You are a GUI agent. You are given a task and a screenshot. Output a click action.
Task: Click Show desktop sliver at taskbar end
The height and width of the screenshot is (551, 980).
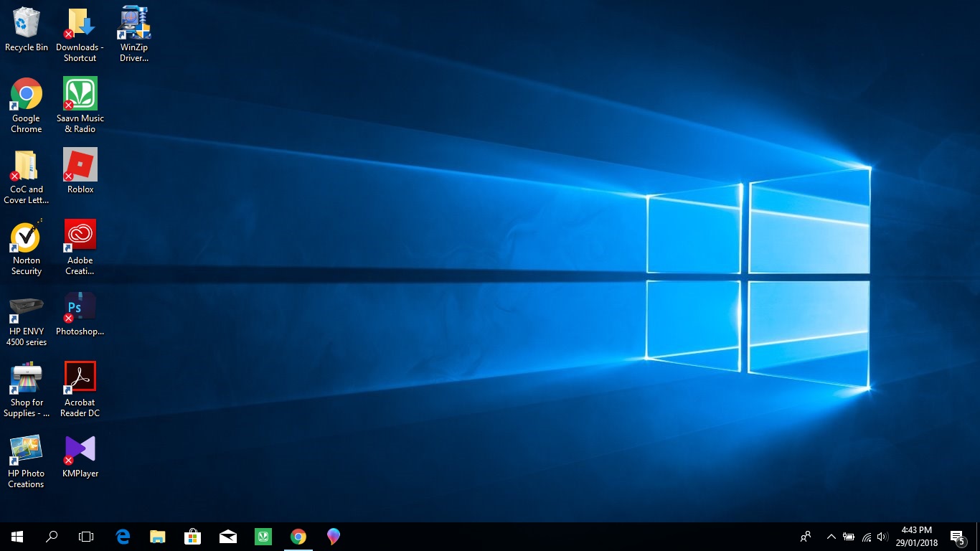[x=978, y=537]
